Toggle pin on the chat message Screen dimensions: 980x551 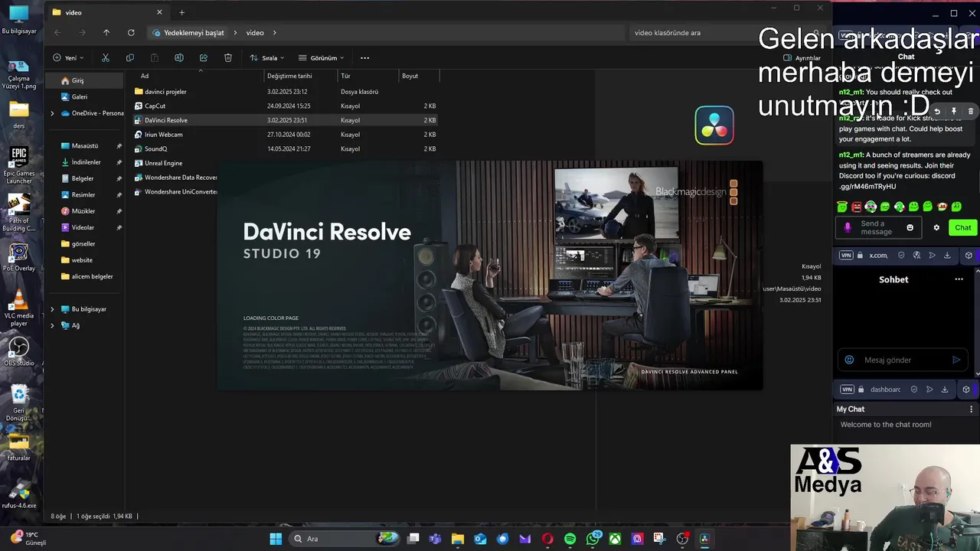954,112
